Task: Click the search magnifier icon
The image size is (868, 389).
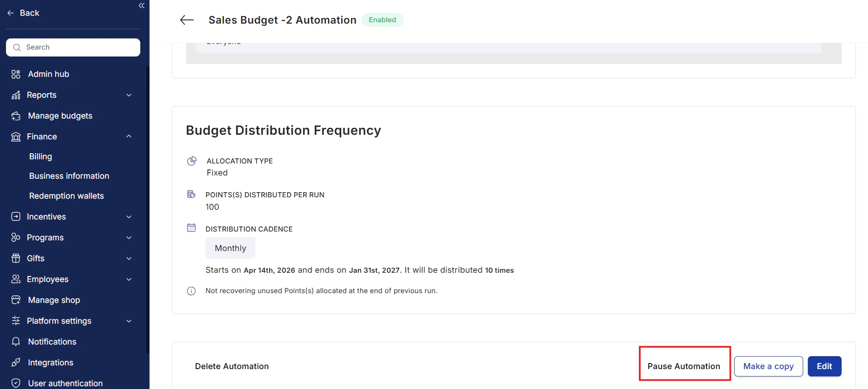Action: point(17,47)
